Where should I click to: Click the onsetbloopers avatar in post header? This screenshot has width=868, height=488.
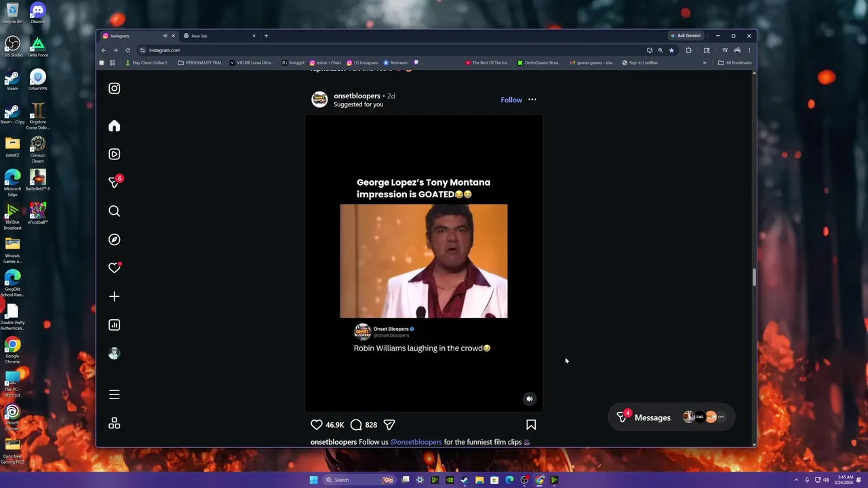tap(319, 100)
